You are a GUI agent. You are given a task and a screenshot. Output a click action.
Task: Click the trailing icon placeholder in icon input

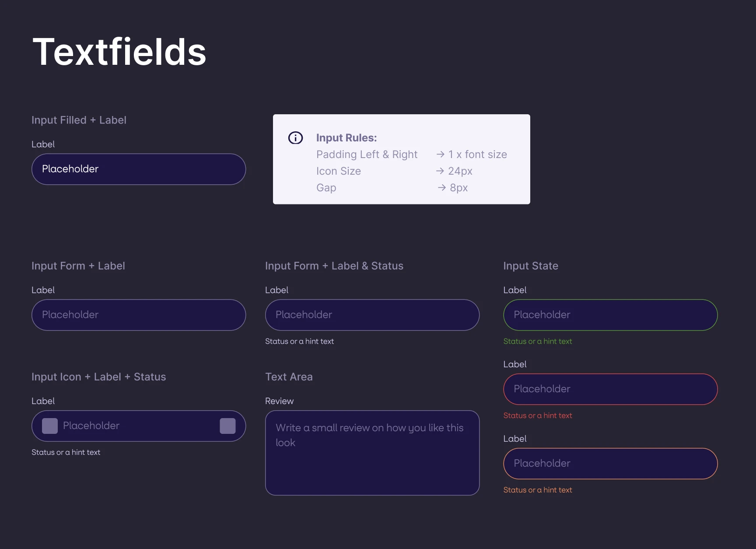coord(227,426)
